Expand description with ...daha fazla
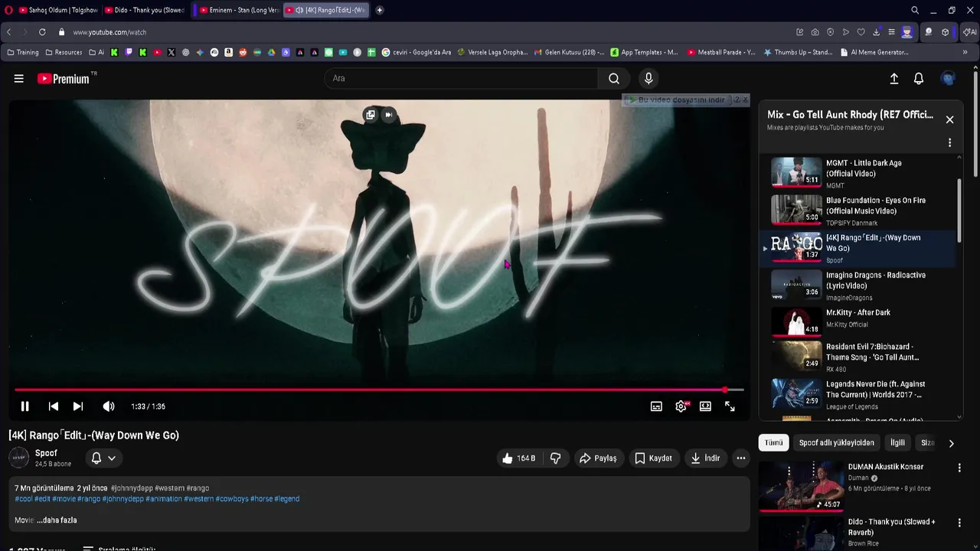Screen dimensions: 980x551 coord(57,520)
